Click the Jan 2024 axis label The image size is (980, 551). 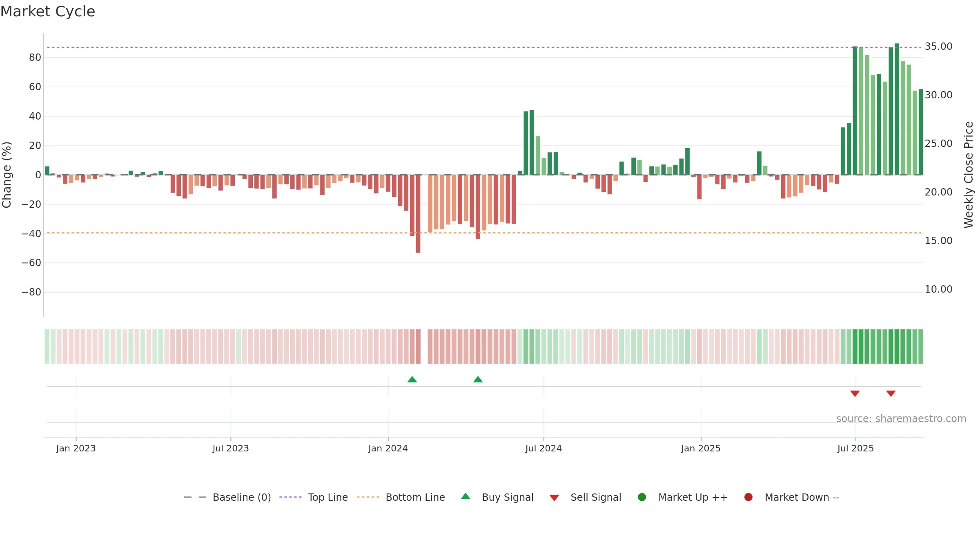[388, 449]
